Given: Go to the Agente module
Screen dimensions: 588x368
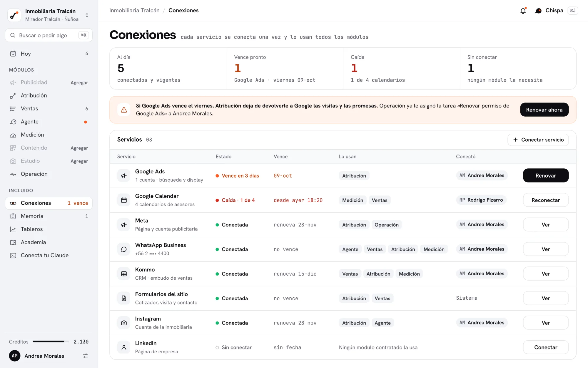Looking at the screenshot, I should click(x=49, y=122).
